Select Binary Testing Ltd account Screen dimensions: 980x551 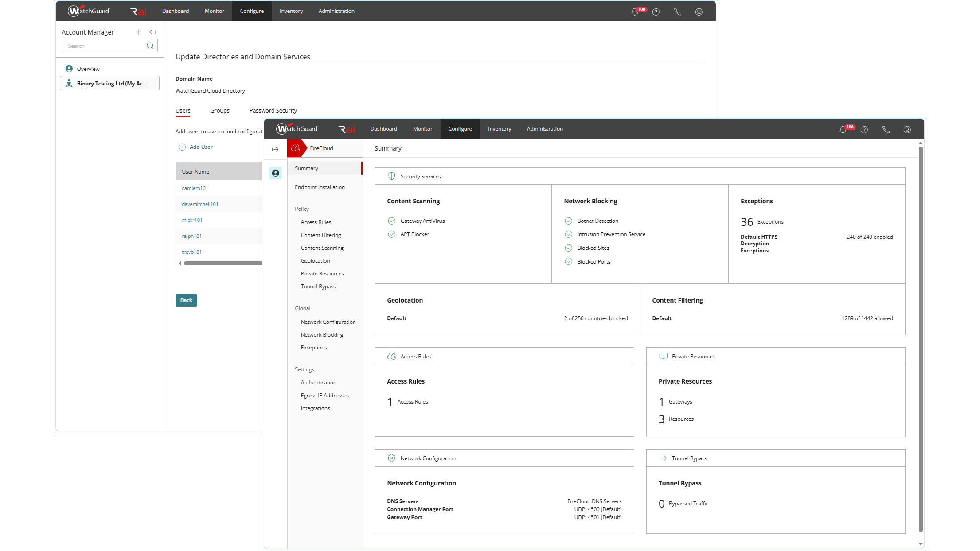coord(109,83)
